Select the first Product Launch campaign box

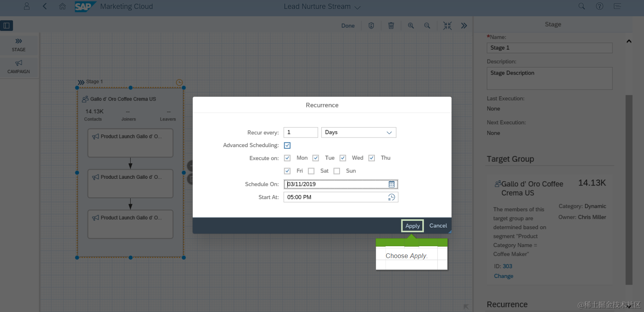tap(130, 143)
